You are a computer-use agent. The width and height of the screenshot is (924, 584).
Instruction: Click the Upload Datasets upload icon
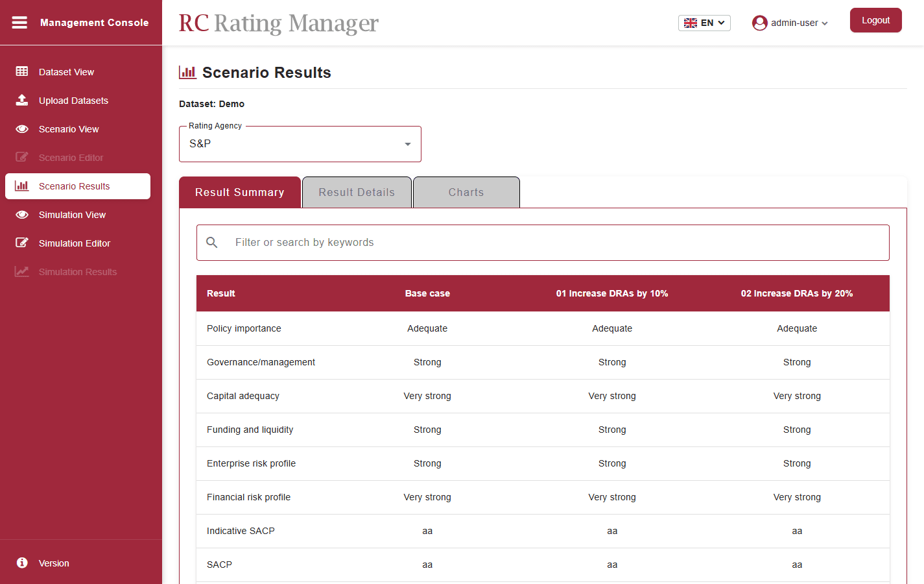click(22, 100)
